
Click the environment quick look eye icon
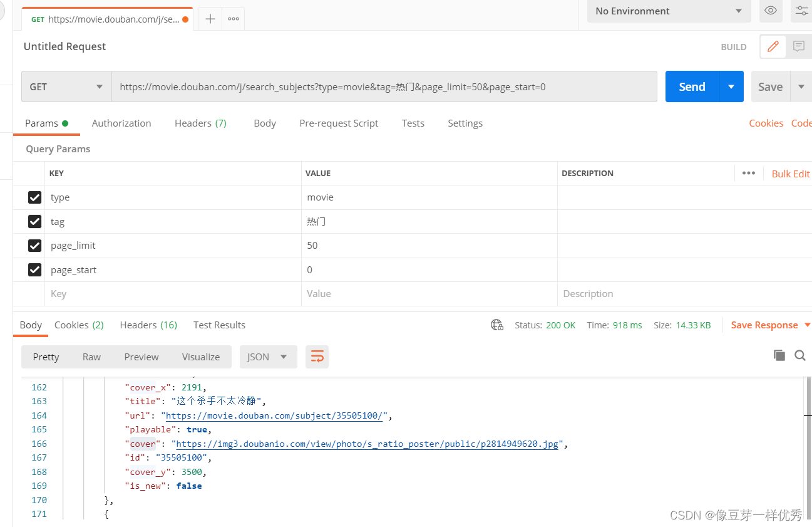pyautogui.click(x=771, y=11)
